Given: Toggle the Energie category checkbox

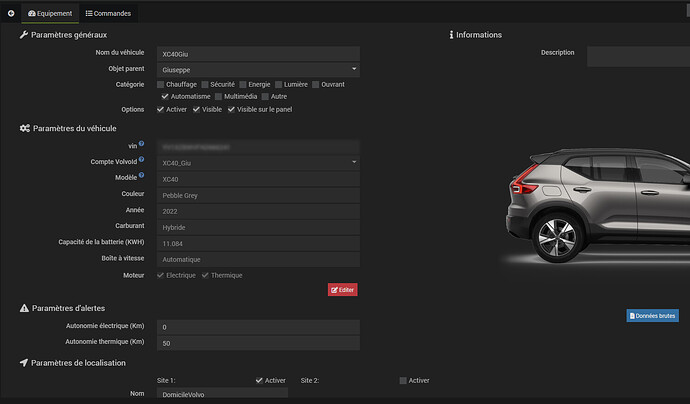Looking at the screenshot, I should (x=243, y=84).
